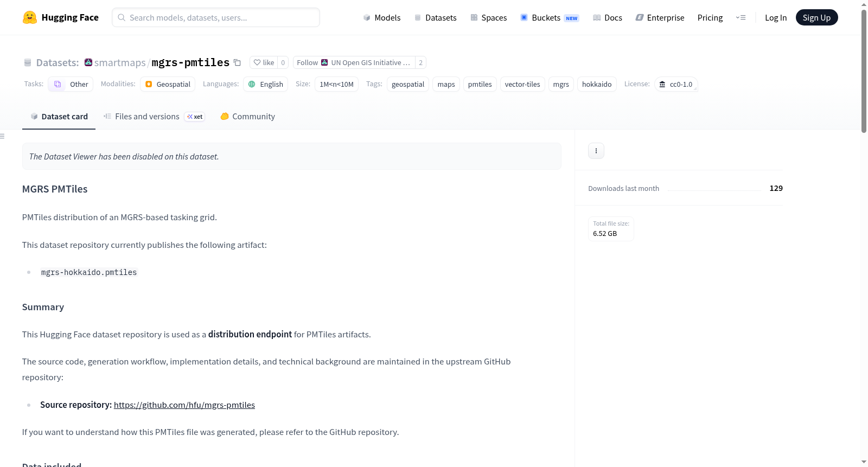This screenshot has height=467, width=868.
Task: Select the hokkaido tag
Action: point(597,84)
